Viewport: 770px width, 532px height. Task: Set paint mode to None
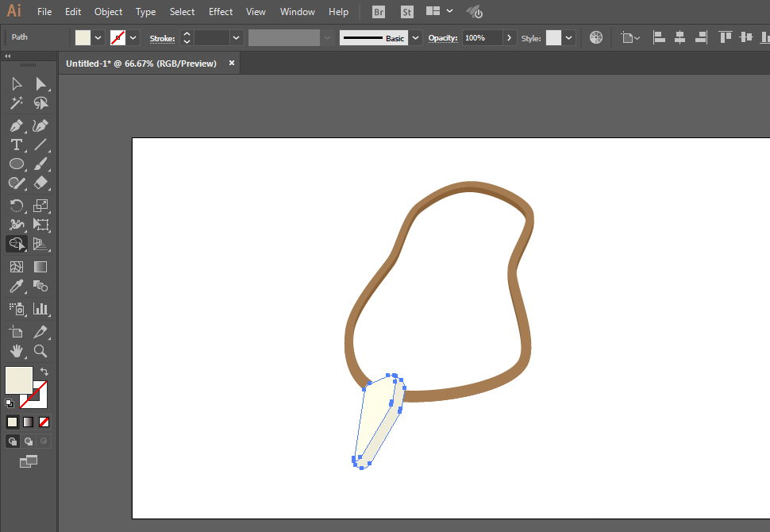(x=44, y=422)
